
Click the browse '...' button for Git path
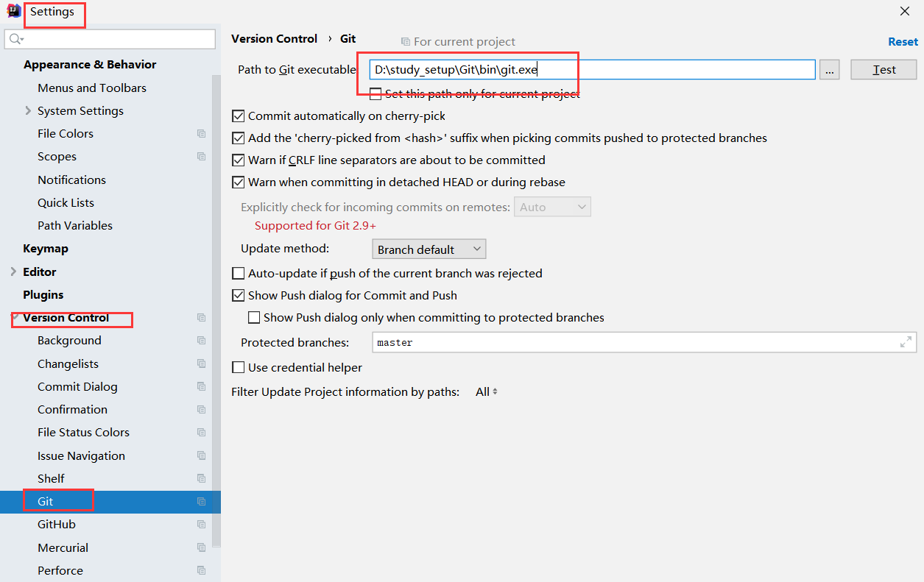[829, 70]
